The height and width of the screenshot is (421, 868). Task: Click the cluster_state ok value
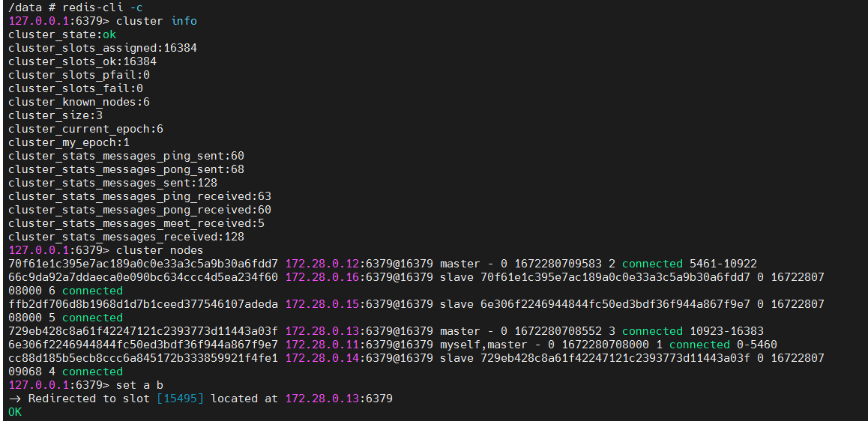point(109,34)
